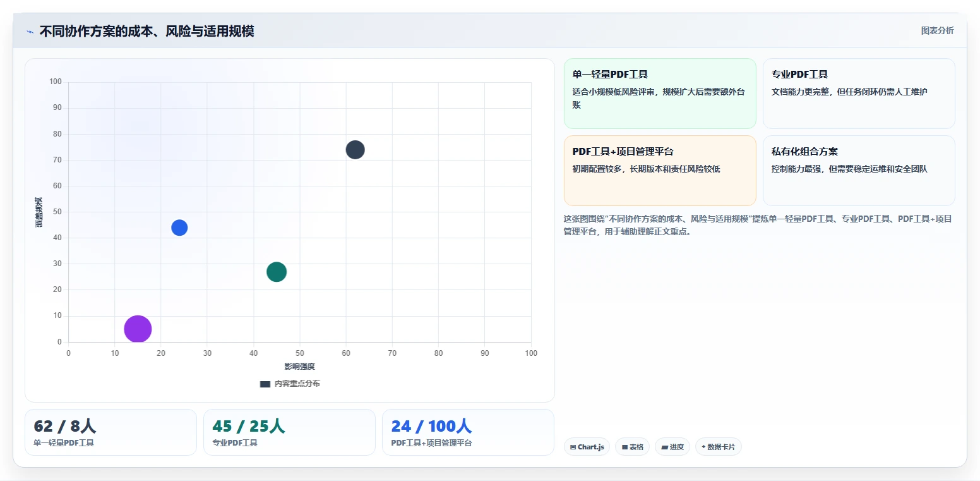Viewport: 980px width, 481px height.
Task: Click the text 控制能力最强，但需要稳定运维和安全团队
Action: [849, 169]
